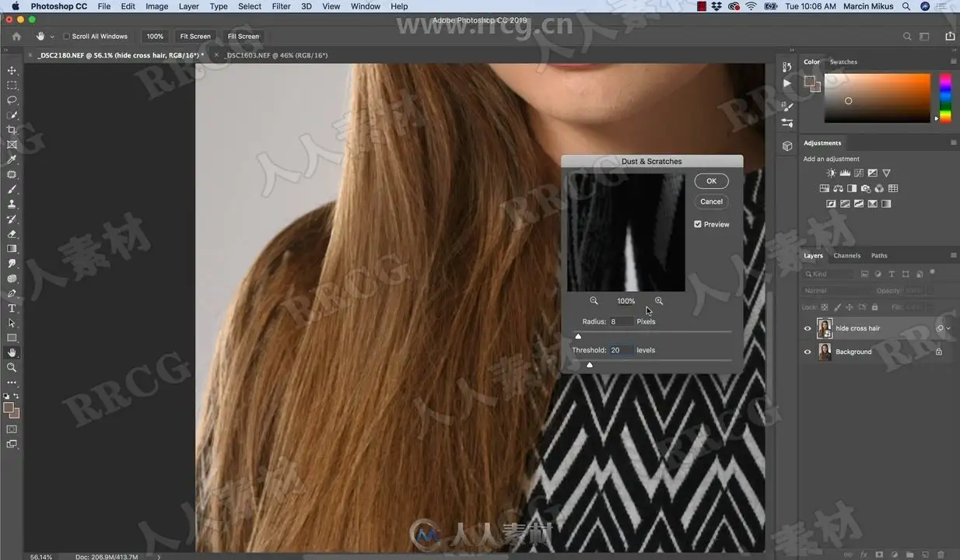Open the Normal blend mode dropdown
Screen dimensions: 960x560
pos(835,291)
